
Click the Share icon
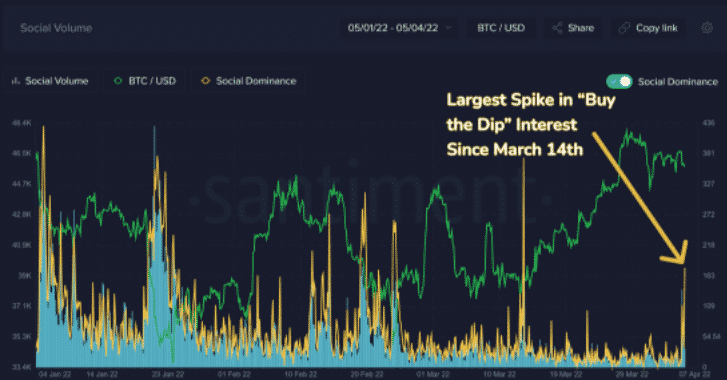click(557, 28)
